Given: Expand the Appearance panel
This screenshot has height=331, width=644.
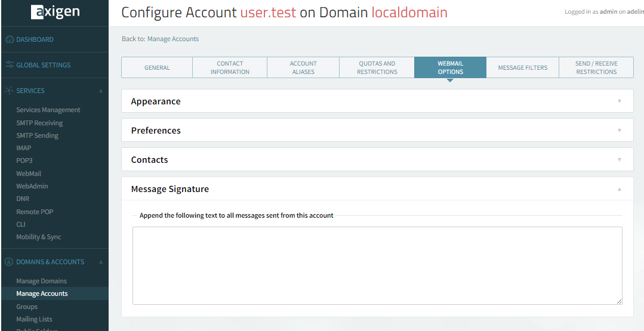Looking at the screenshot, I should tap(619, 101).
